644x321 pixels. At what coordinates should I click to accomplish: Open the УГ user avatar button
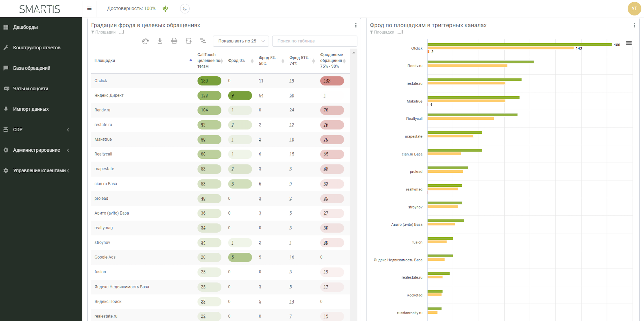[x=634, y=9]
